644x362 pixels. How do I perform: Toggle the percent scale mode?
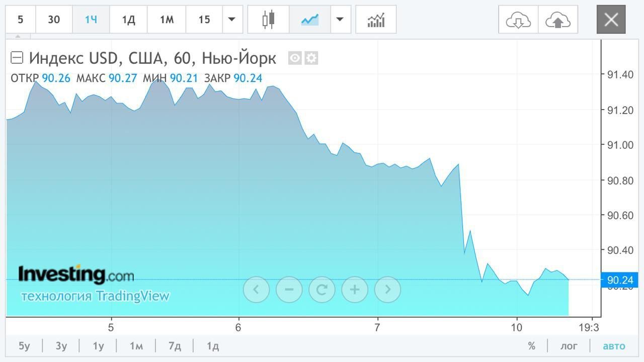(x=532, y=346)
